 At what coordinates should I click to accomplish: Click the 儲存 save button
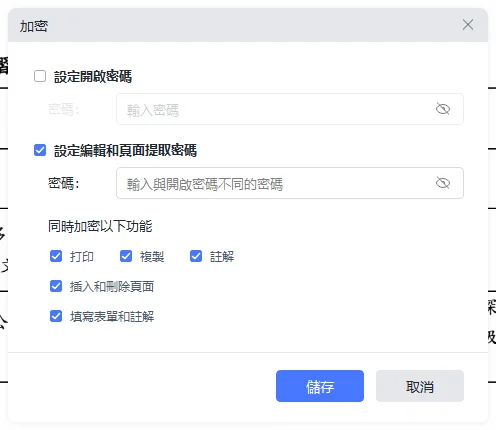[320, 386]
